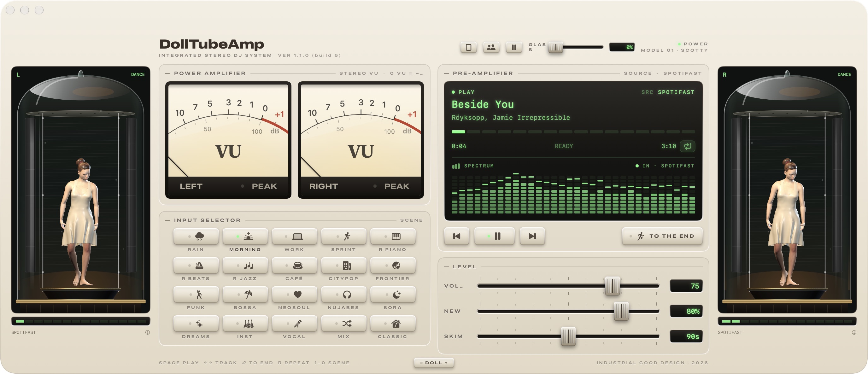Pick the Classic house scene
The height and width of the screenshot is (374, 868).
pyautogui.click(x=393, y=324)
